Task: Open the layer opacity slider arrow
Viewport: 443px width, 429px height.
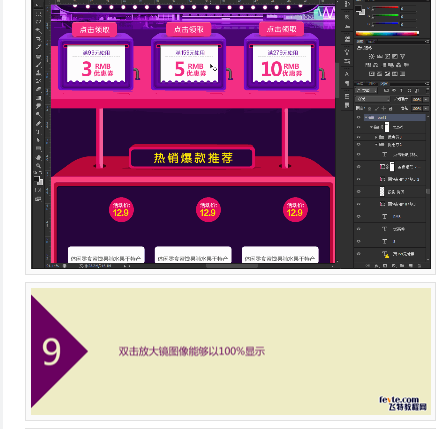Action: (x=426, y=99)
